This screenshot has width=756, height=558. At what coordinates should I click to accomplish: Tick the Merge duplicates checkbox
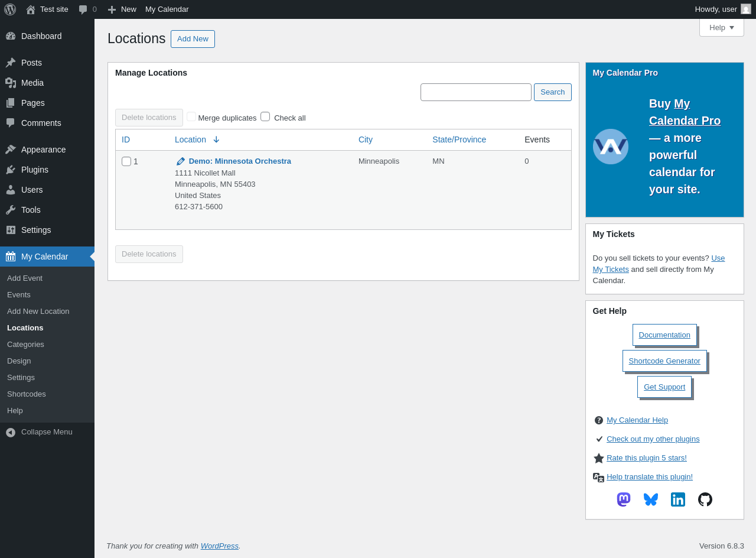click(191, 116)
